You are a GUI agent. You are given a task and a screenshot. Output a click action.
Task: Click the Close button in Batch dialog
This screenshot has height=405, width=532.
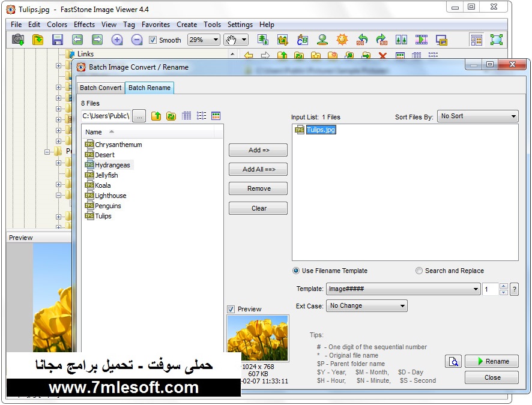[x=492, y=377]
